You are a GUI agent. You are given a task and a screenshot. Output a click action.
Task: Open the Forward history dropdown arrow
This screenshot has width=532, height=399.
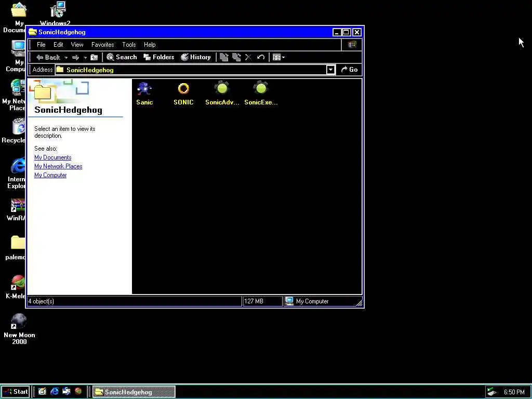[85, 58]
